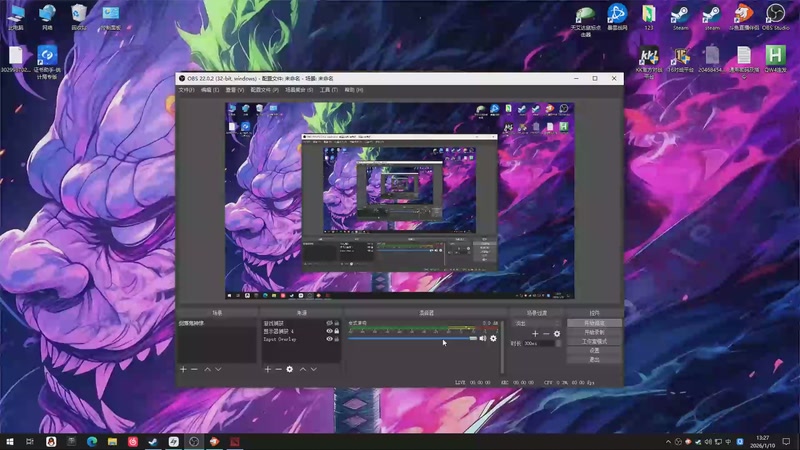Select the Input Overlay source row
Screen dimensions: 800x450
pos(301,339)
